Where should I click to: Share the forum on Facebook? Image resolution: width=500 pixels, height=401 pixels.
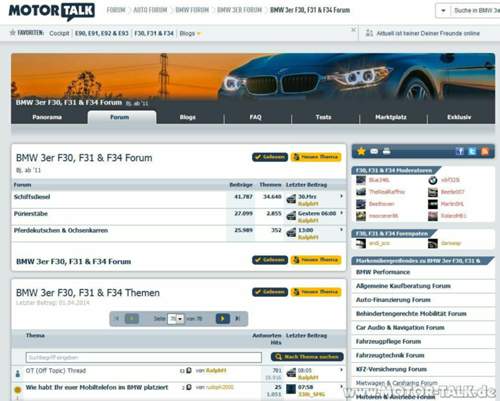tap(460, 151)
